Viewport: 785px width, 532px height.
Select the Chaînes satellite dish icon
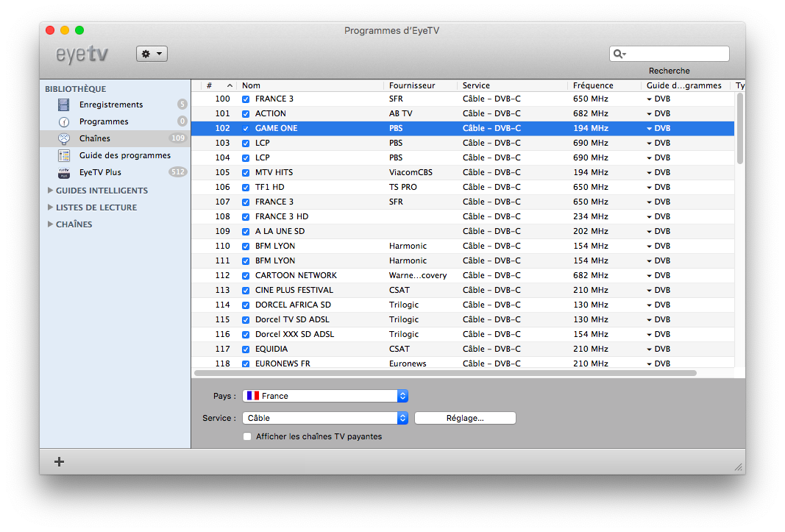tap(64, 138)
